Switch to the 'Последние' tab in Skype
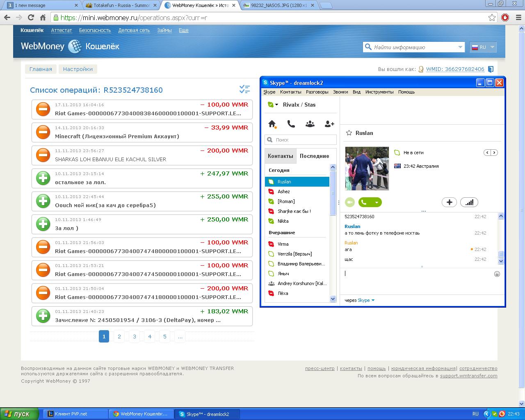Screen dimensions: 525x420 (x=314, y=156)
